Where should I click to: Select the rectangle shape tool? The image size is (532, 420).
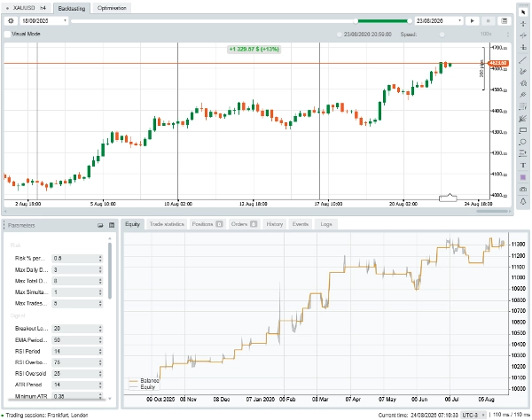tap(523, 130)
